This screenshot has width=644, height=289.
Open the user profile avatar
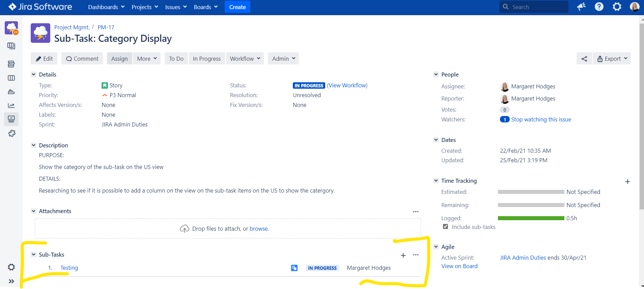coord(635,7)
